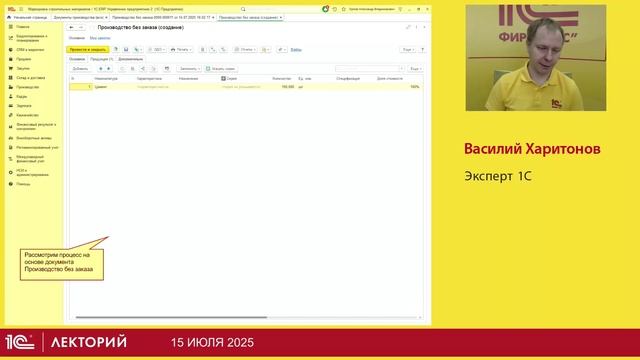The height and width of the screenshot is (360, 640).
Task: Click the speaker video thumbnail
Action: (x=536, y=58)
